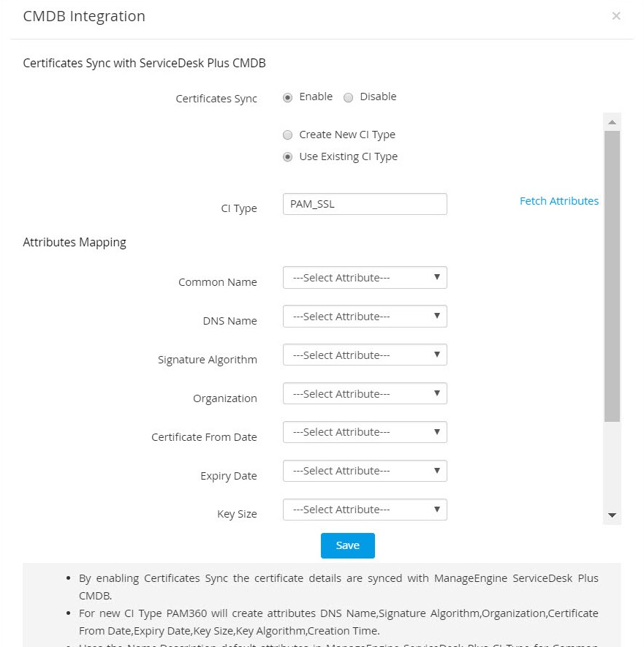Open the Organization attribute dropdown

[x=364, y=394]
